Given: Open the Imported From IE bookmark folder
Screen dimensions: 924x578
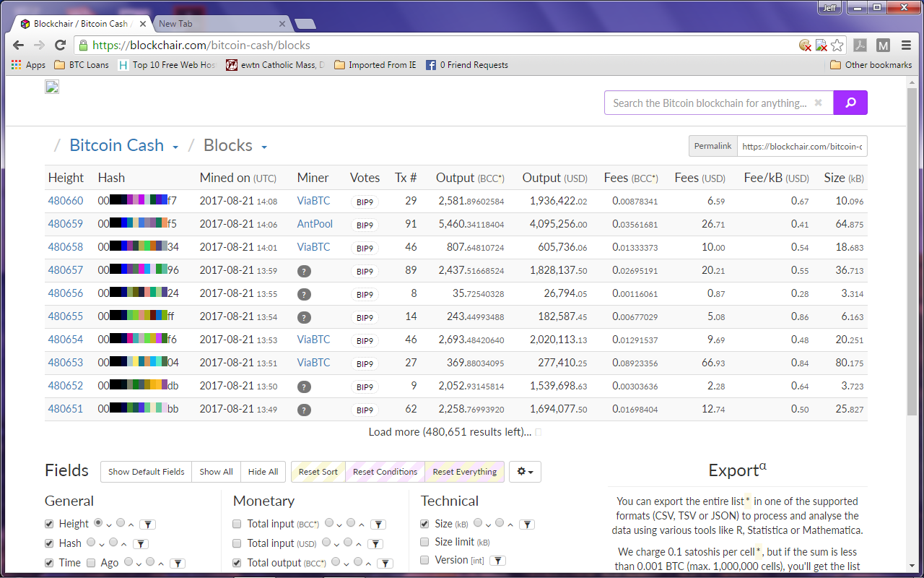Looking at the screenshot, I should 375,65.
